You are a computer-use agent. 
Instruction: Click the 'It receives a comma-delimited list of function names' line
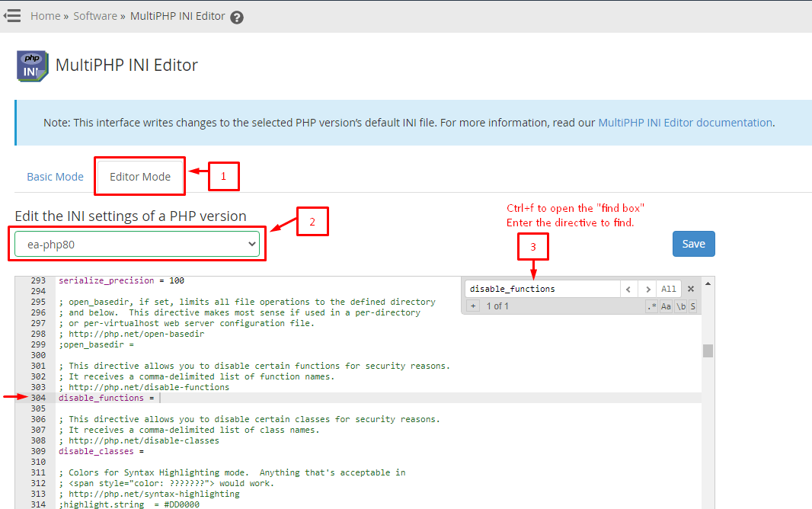coord(197,376)
